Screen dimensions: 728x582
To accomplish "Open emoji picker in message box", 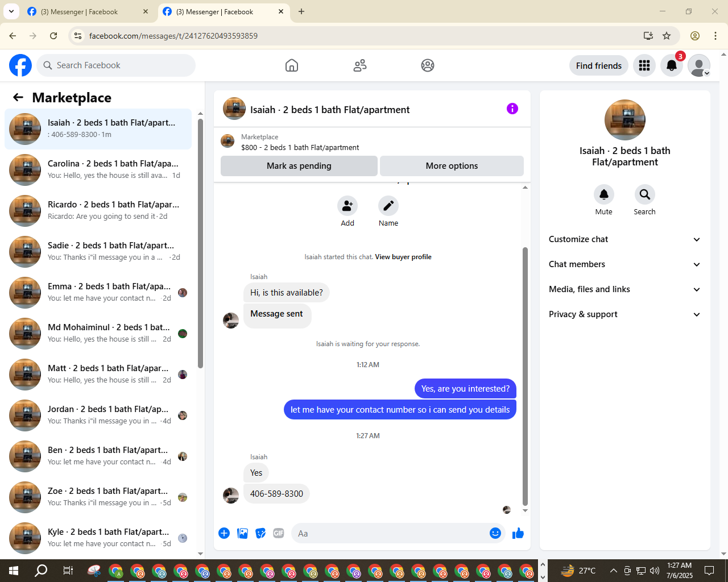I will [x=495, y=533].
